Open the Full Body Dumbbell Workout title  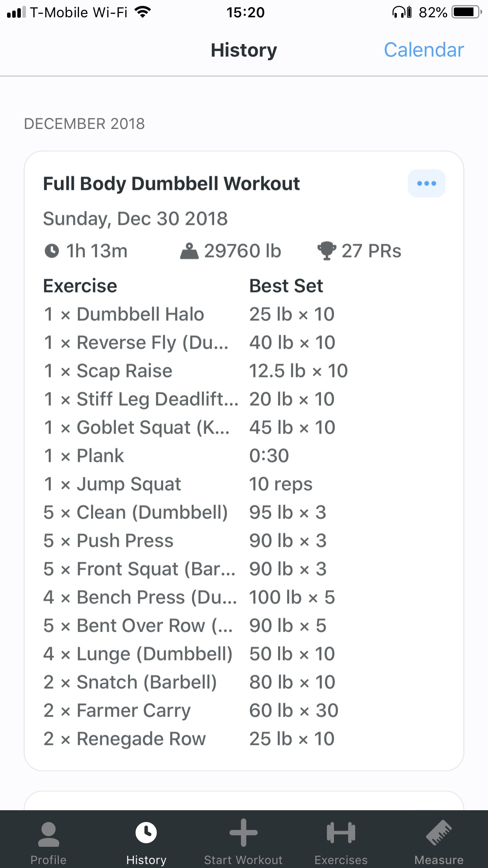click(171, 184)
